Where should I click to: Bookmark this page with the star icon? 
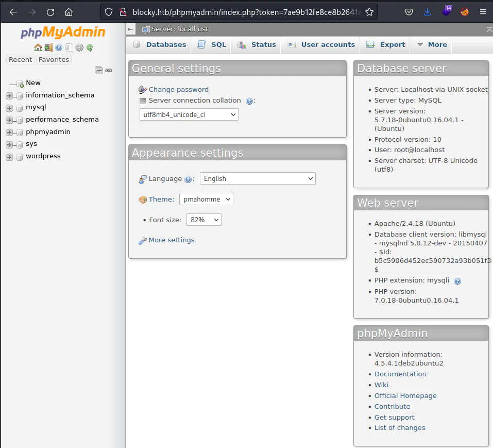(x=369, y=12)
